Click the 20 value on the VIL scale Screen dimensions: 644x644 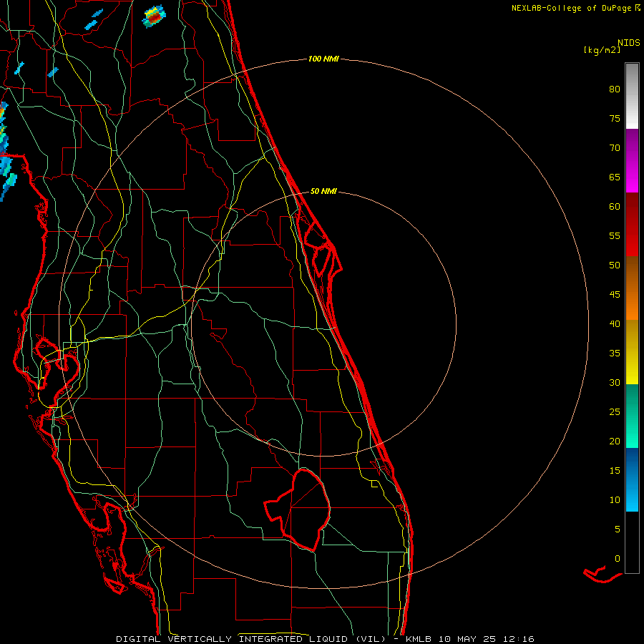pos(615,441)
